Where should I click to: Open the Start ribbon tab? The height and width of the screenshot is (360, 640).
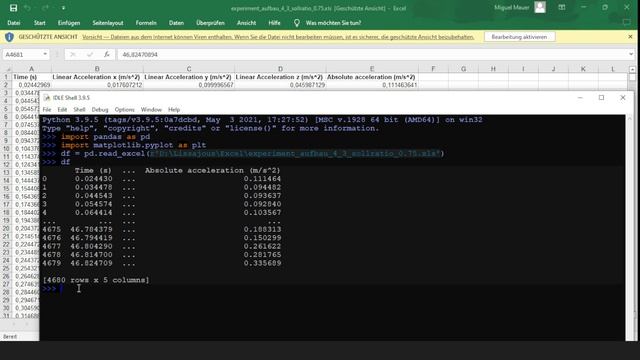click(40, 23)
